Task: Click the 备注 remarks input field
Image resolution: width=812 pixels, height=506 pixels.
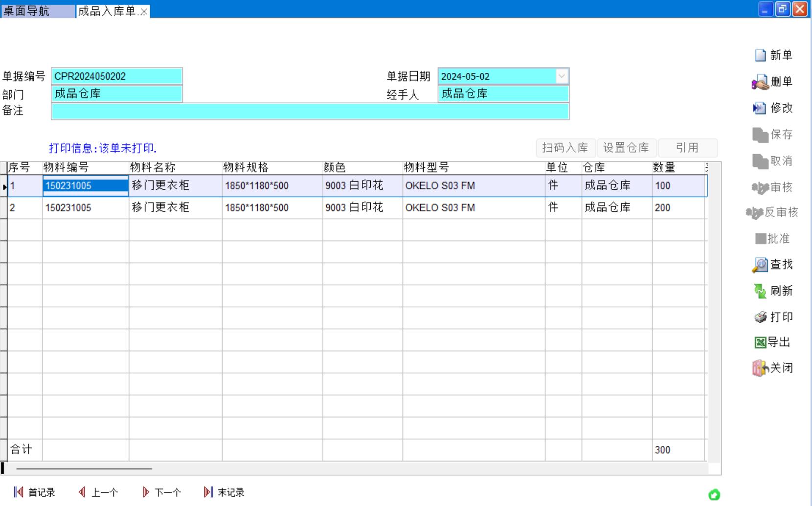Action: (x=310, y=111)
